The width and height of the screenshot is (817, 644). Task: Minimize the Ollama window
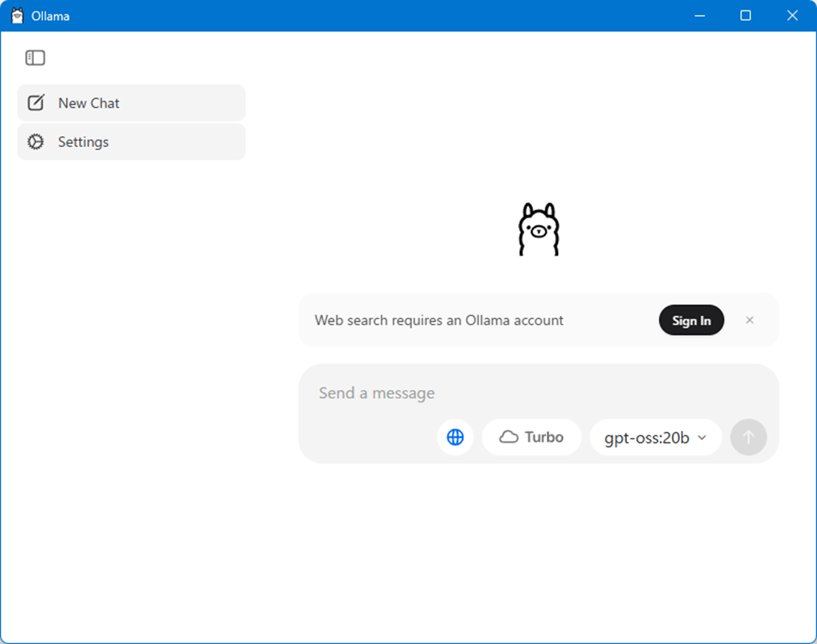click(700, 16)
